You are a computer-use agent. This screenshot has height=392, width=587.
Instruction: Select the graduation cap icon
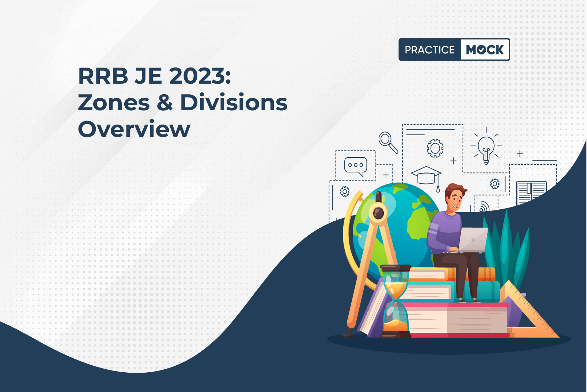(426, 176)
